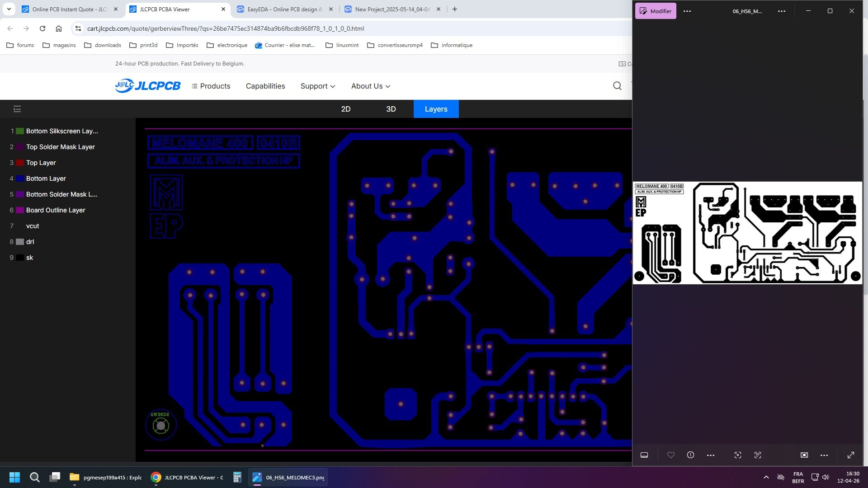Expand Photos viewer to fullscreen

pos(850,455)
